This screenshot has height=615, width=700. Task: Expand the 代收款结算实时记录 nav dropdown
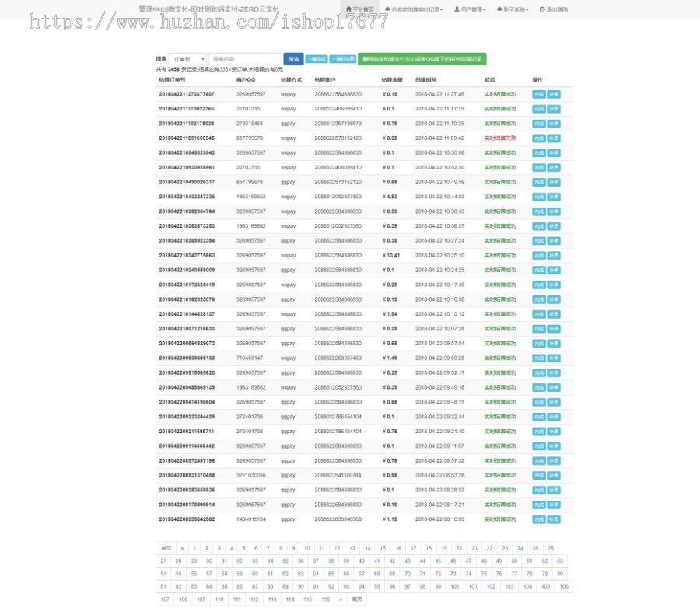pos(414,9)
